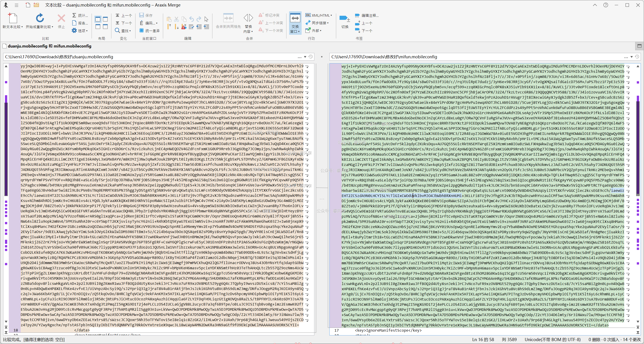
Task: Click 下一个冲突 next conflict
Action: click(x=271, y=31)
